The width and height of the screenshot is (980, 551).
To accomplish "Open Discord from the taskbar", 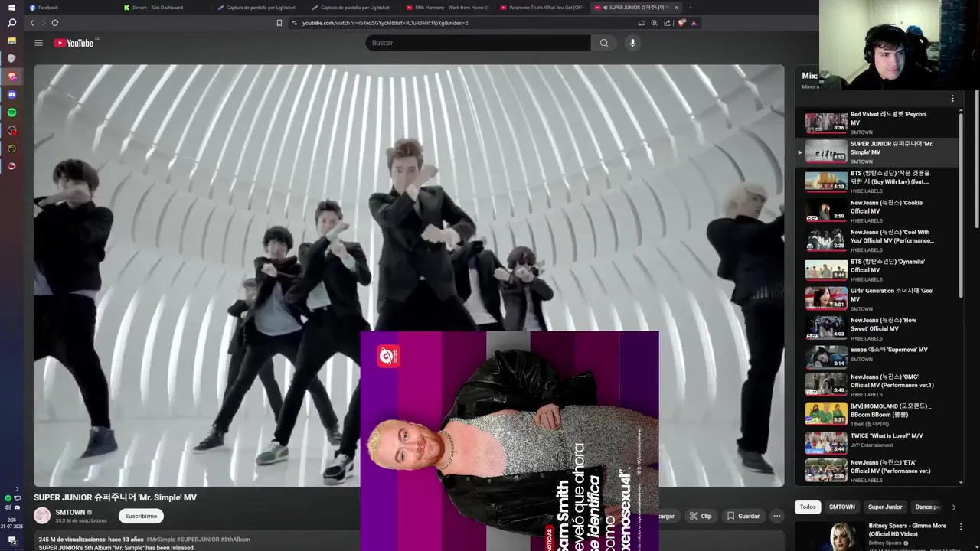I will click(x=11, y=94).
